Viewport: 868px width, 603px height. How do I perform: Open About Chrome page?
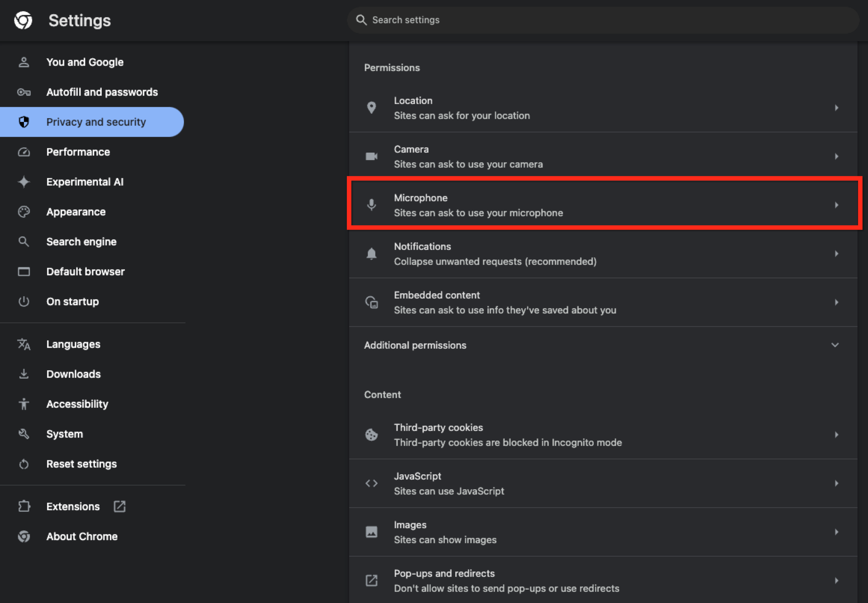pyautogui.click(x=82, y=536)
